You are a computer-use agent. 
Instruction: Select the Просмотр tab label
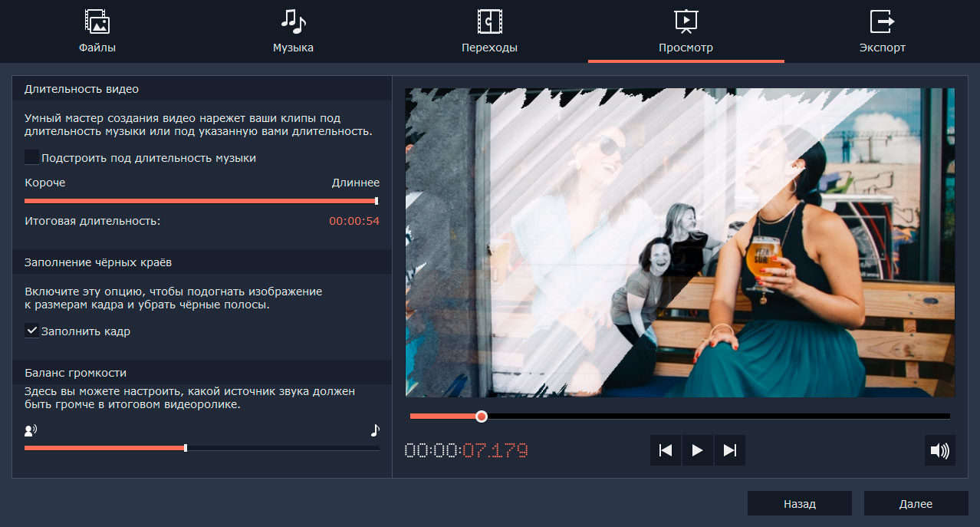pos(686,48)
